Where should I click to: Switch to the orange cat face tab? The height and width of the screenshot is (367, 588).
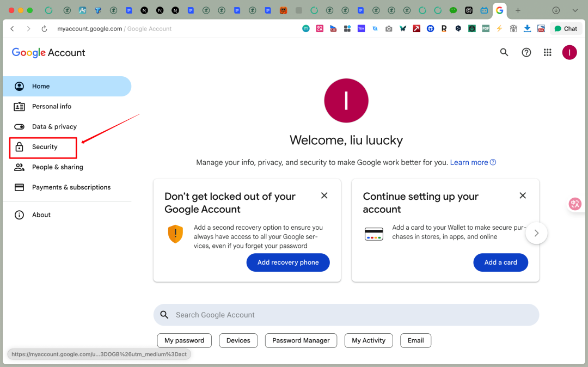(283, 10)
